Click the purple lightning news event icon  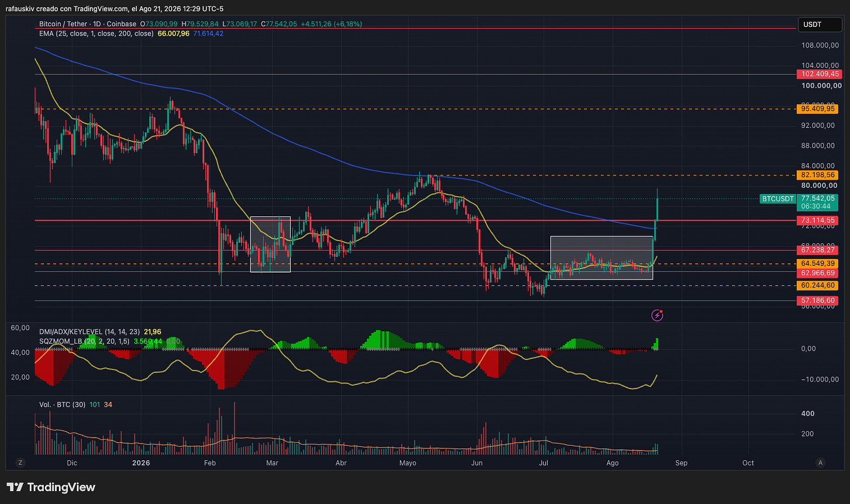(657, 316)
